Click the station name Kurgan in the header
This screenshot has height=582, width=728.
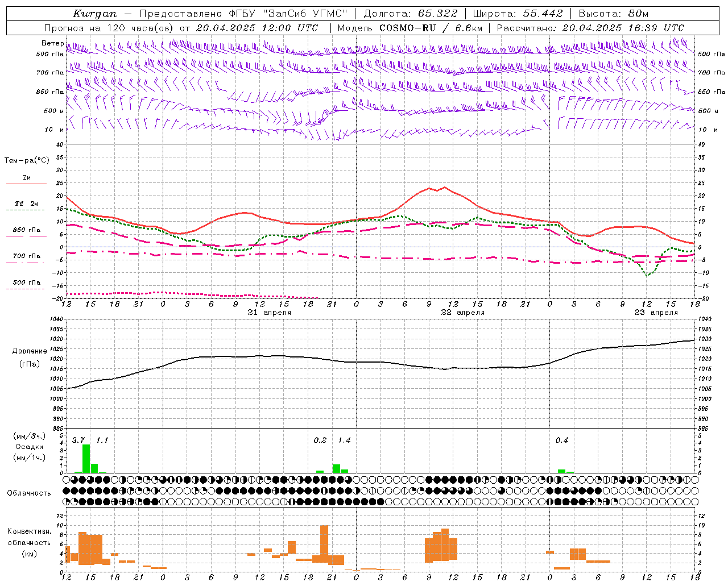(x=95, y=14)
